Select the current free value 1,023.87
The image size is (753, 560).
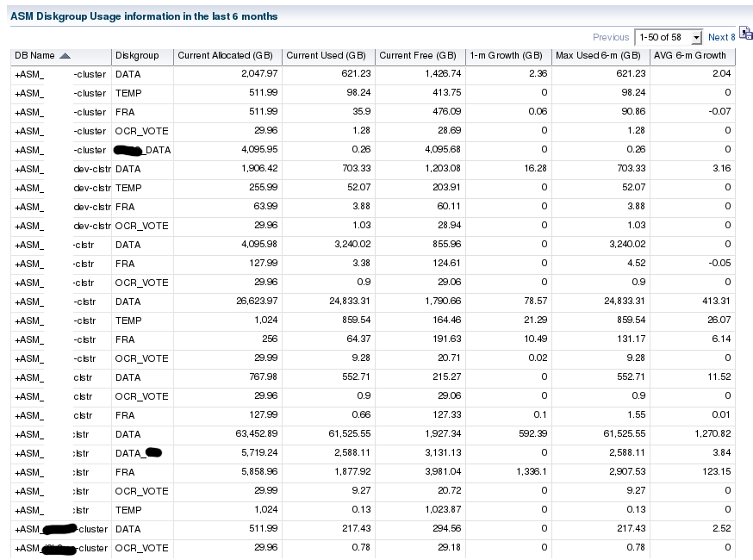443,509
